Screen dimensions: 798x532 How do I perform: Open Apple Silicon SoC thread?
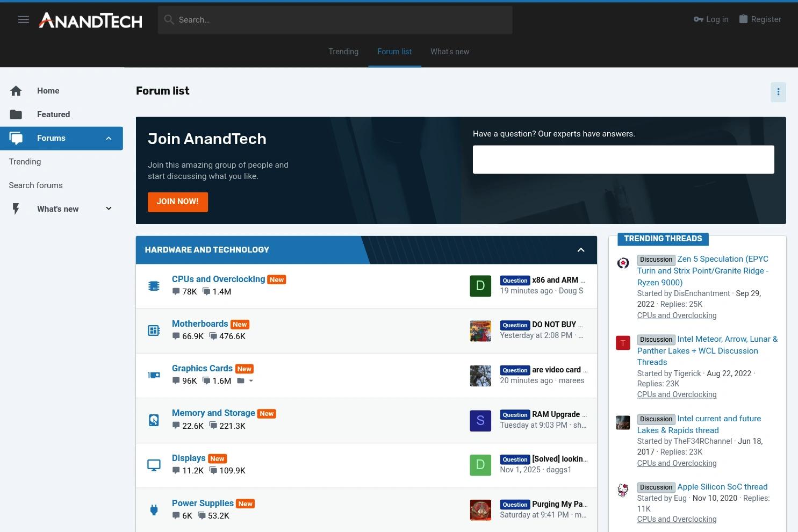pos(722,487)
